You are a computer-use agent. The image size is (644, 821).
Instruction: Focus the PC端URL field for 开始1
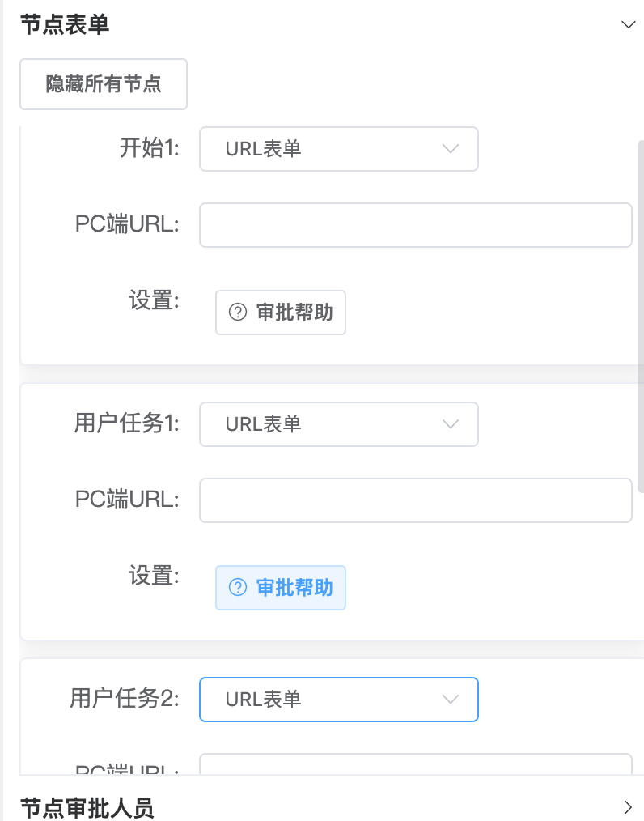coord(415,225)
